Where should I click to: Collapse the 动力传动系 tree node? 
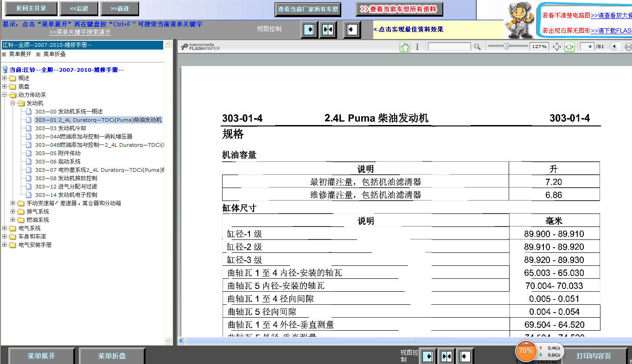tap(5, 95)
